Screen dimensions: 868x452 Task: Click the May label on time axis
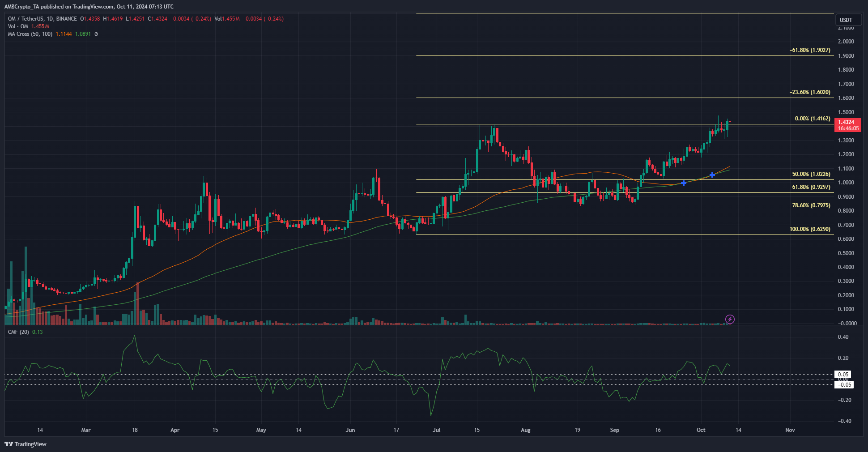click(261, 430)
